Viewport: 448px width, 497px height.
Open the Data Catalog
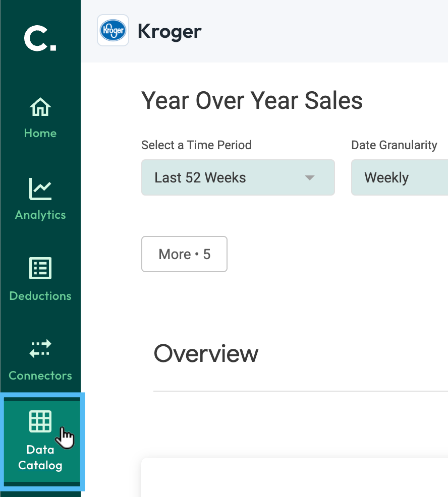42,442
